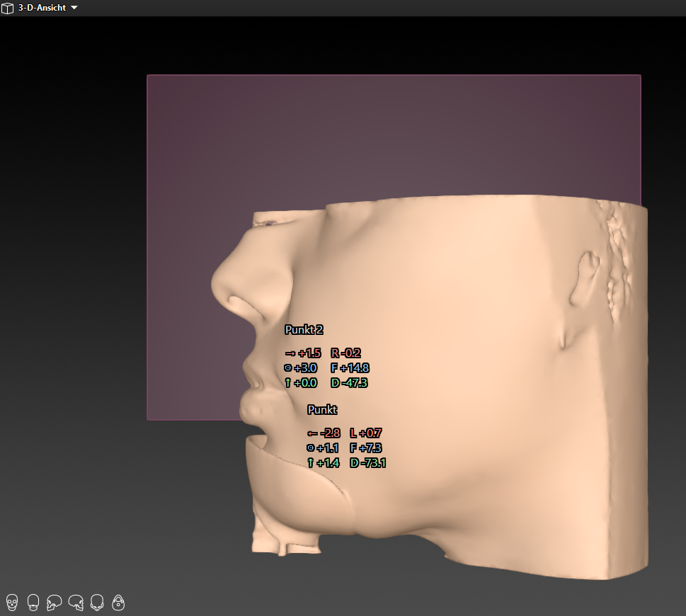Click the 3-D-Ansicht view title
The width and height of the screenshot is (686, 616).
click(x=42, y=8)
